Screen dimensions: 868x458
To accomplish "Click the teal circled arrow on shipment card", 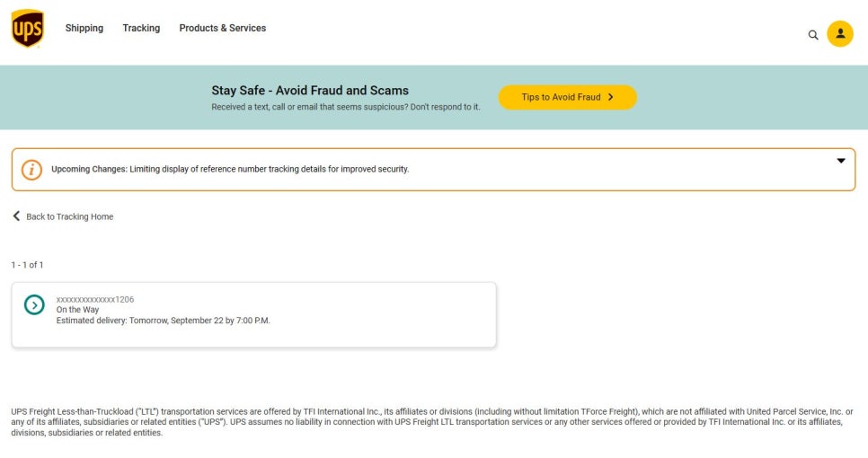I will [x=34, y=304].
